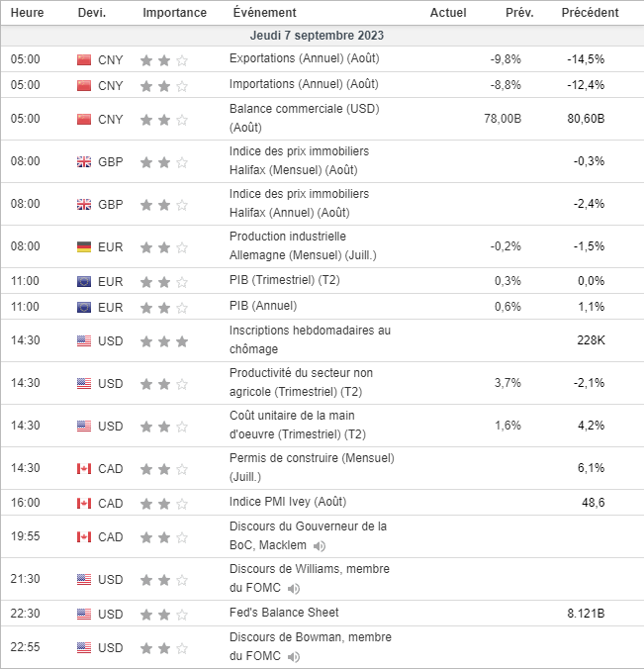The height and width of the screenshot is (669, 644).
Task: Click the UK flag in Halifax (Mensuel) row
Action: tap(84, 161)
